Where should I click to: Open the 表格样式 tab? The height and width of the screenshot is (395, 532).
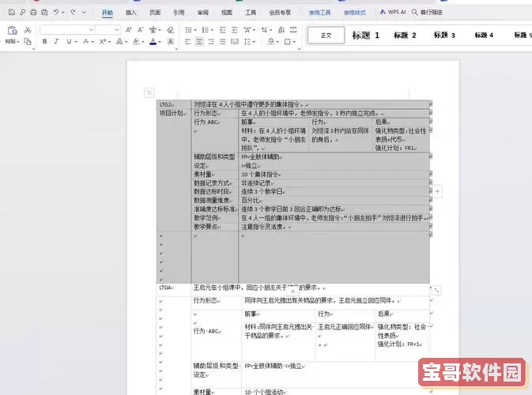click(355, 13)
